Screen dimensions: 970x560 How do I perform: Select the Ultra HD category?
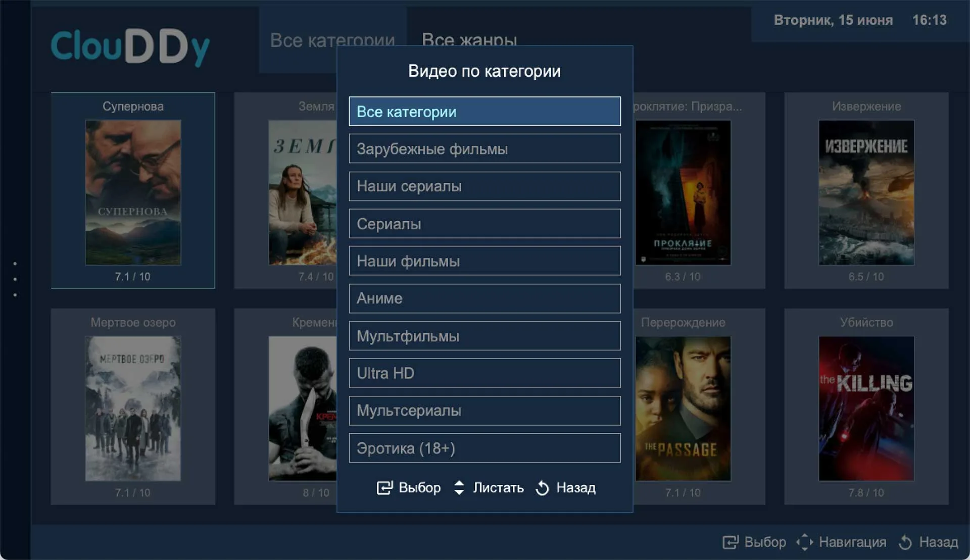point(484,373)
